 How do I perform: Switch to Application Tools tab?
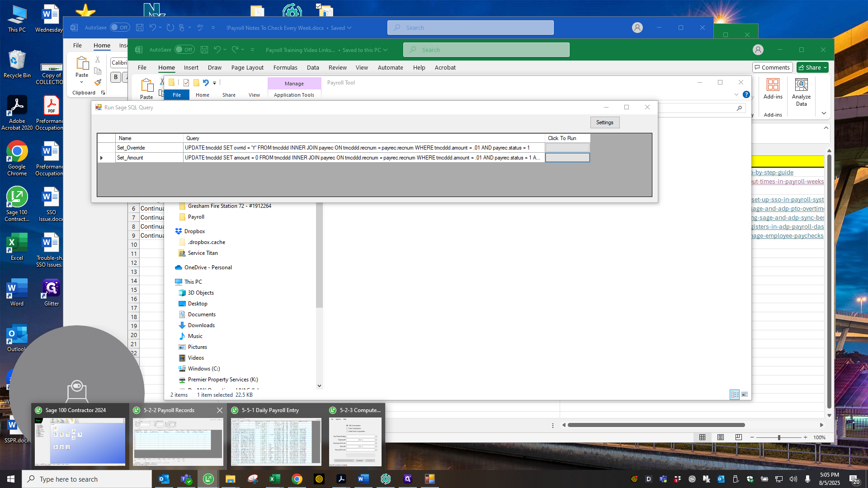[x=294, y=95]
